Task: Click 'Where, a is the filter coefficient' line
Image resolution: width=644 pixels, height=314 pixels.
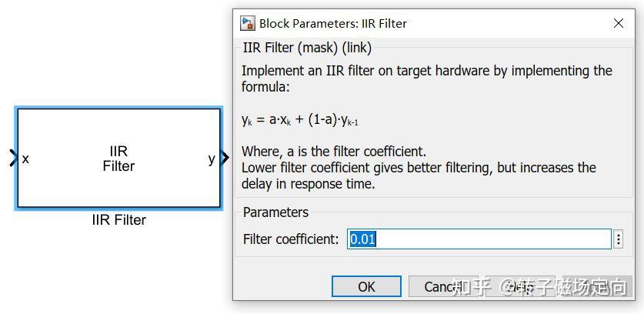Action: (x=333, y=151)
